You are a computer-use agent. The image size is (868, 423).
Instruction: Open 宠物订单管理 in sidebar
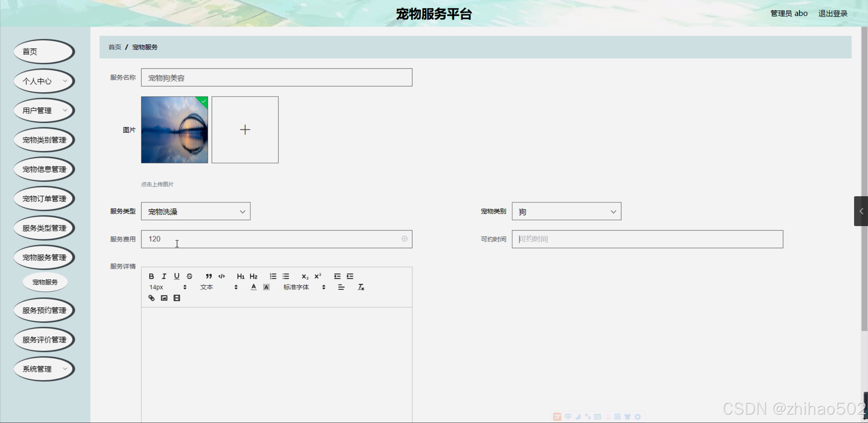click(x=44, y=199)
